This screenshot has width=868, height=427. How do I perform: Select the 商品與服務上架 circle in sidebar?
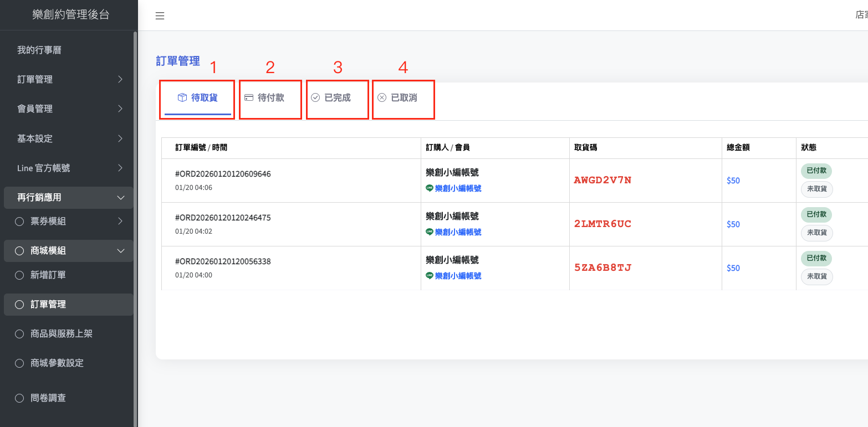click(19, 334)
